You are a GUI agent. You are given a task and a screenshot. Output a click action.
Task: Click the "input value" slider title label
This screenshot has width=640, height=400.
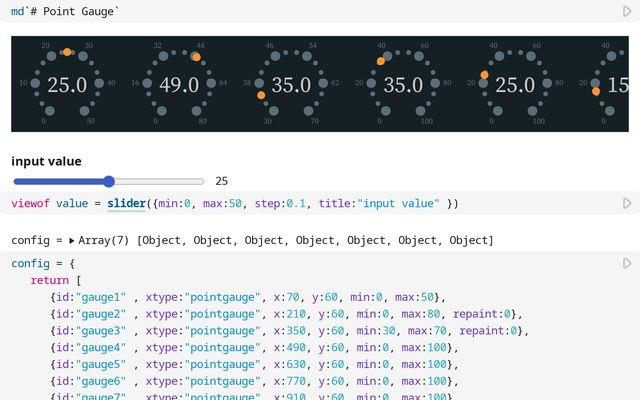[x=46, y=161]
